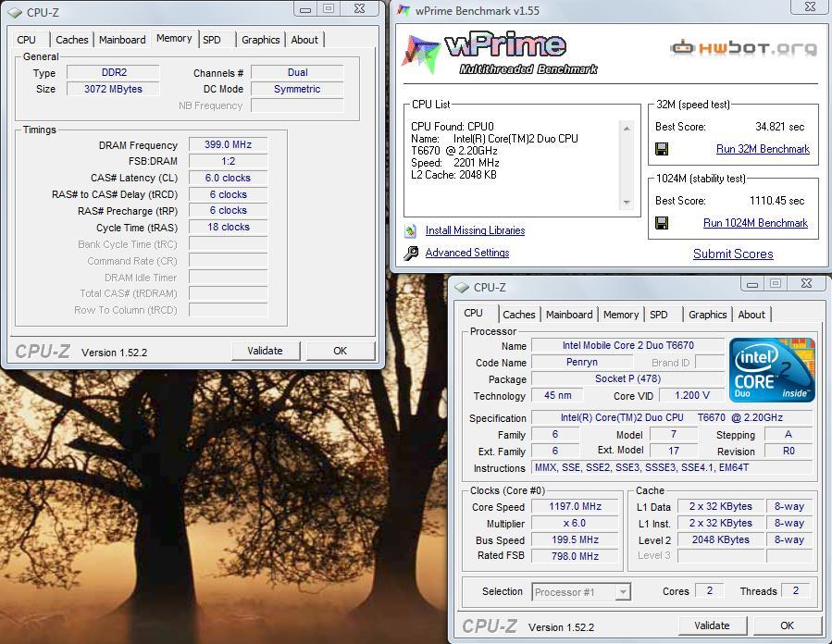Viewport: 832px width, 644px height.
Task: Maximize the wPrime-adjacent lower CPU-Z window
Action: tap(776, 284)
